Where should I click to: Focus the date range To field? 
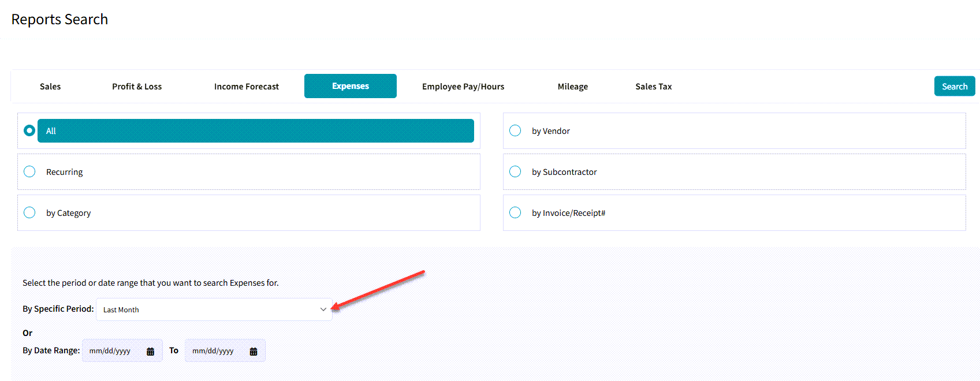(x=225, y=350)
